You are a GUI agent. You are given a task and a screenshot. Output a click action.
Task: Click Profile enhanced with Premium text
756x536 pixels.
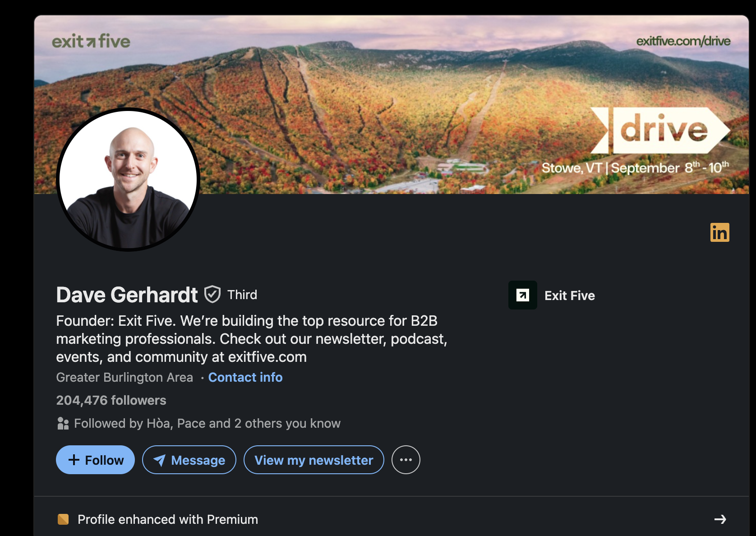168,519
